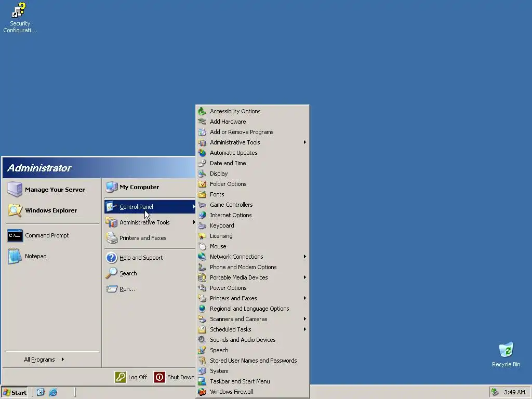Expand the Administrative Tools submenu arrow in Control Panel list
The image size is (532, 399).
coord(304,142)
